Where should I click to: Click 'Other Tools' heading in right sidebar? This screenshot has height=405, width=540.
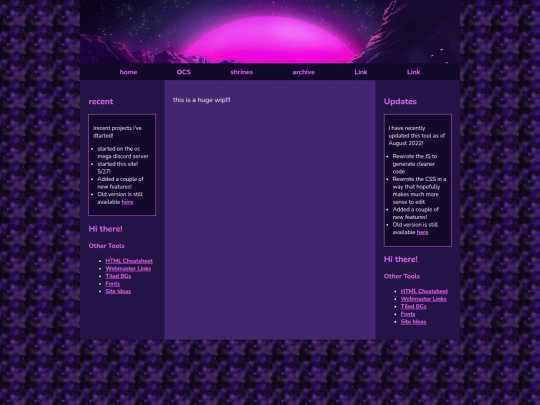point(402,276)
